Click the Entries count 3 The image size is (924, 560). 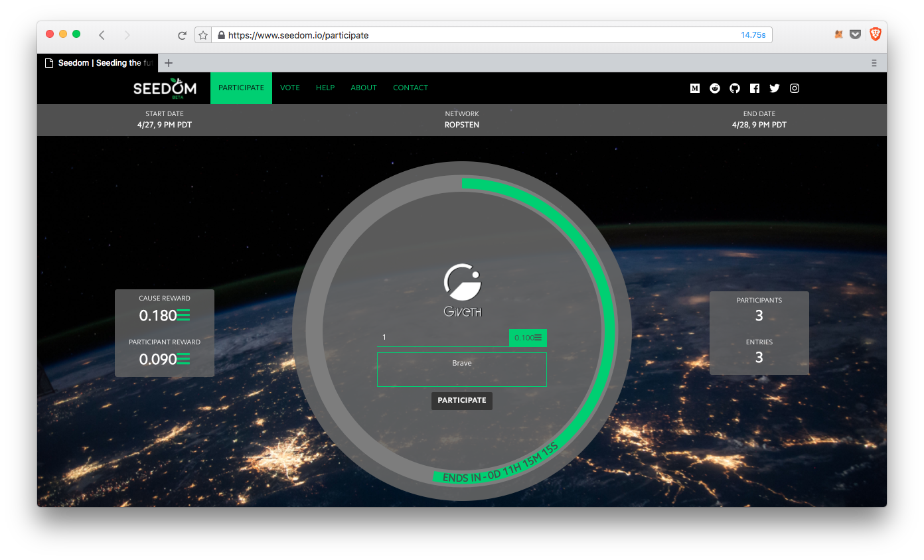(x=759, y=358)
